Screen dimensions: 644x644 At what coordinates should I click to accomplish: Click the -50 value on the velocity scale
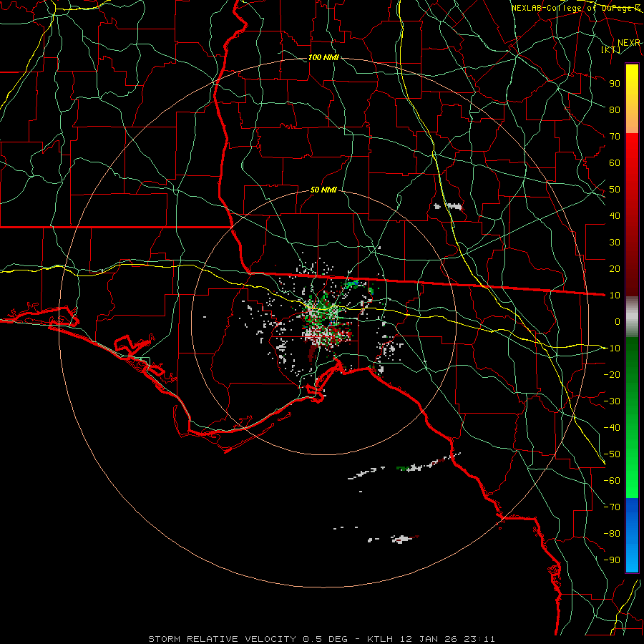pos(612,454)
